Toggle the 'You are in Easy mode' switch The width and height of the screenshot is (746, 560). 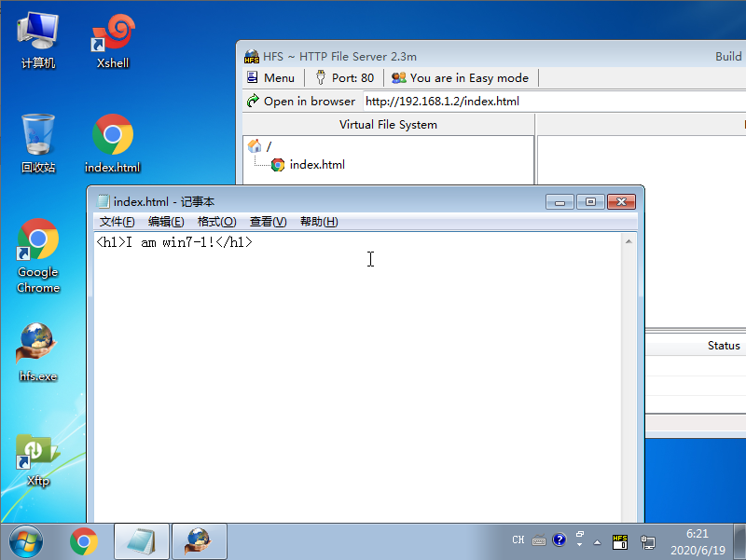pos(460,78)
